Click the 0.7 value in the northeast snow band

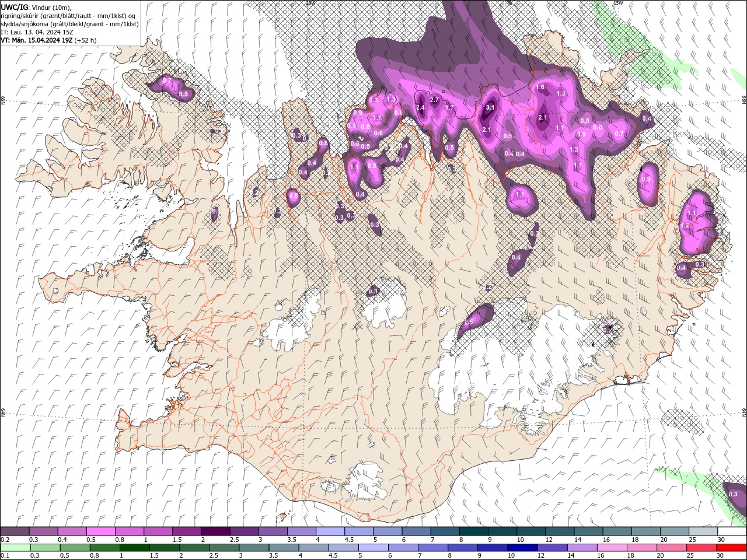pos(619,134)
